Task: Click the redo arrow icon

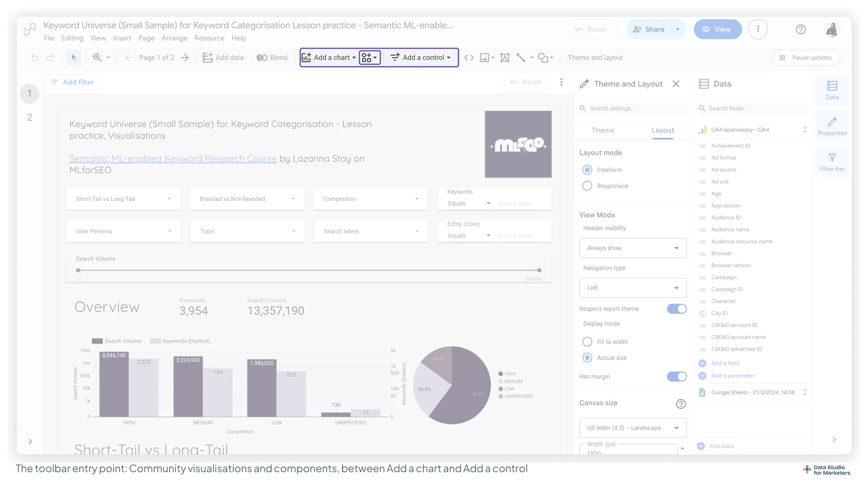Action: (51, 58)
